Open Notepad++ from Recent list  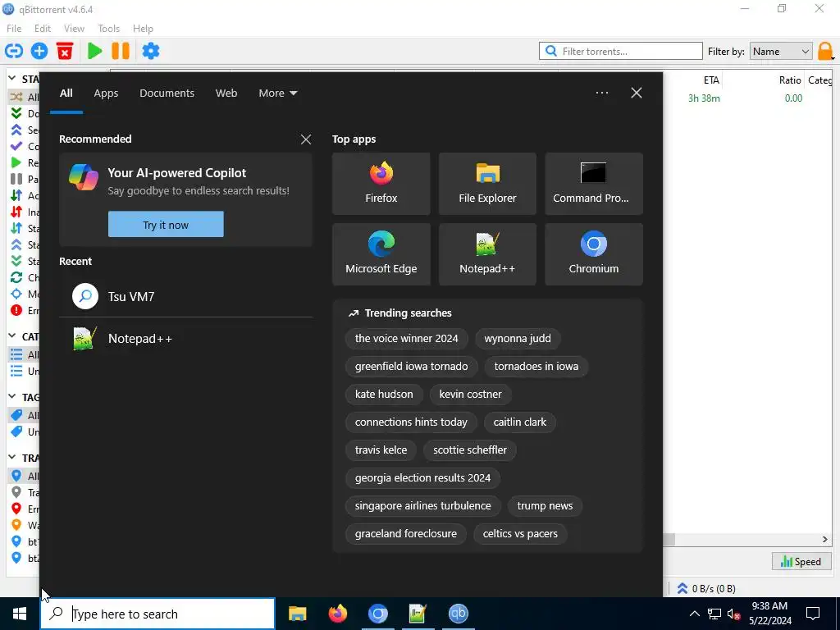[186, 339]
